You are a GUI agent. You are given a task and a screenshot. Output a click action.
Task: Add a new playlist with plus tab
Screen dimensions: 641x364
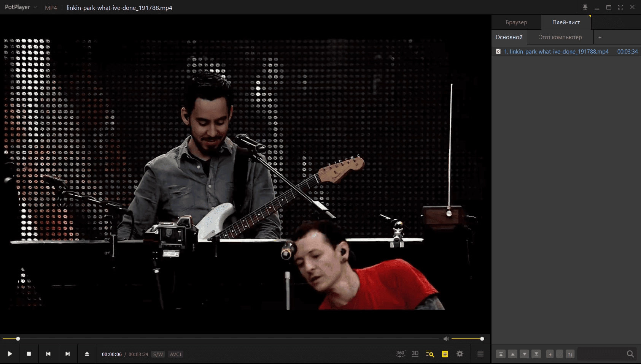pyautogui.click(x=600, y=37)
